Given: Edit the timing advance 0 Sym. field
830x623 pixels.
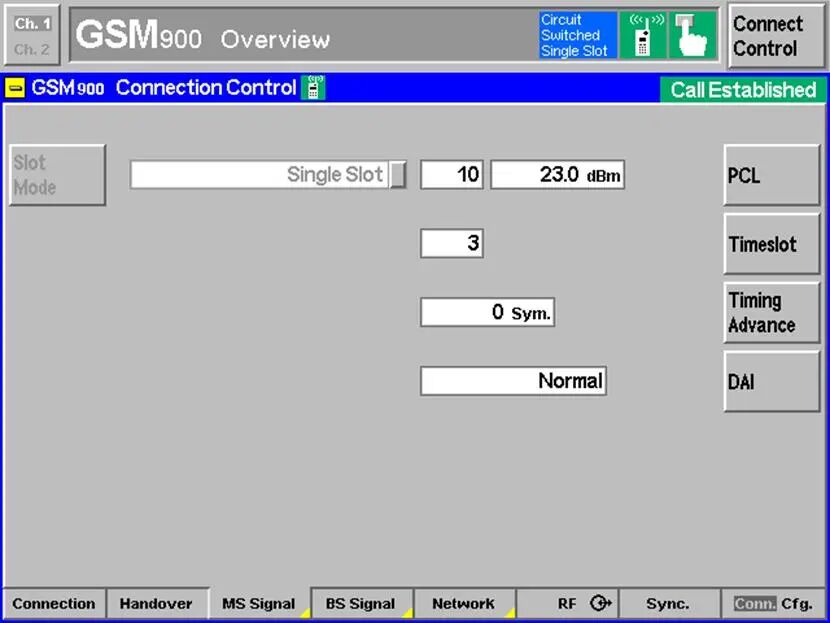Looking at the screenshot, I should [488, 312].
